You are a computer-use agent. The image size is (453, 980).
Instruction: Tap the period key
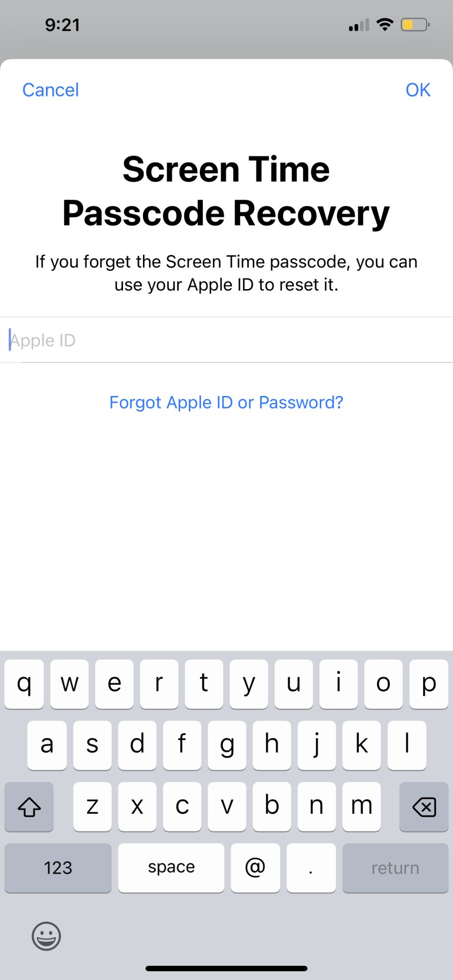(311, 868)
